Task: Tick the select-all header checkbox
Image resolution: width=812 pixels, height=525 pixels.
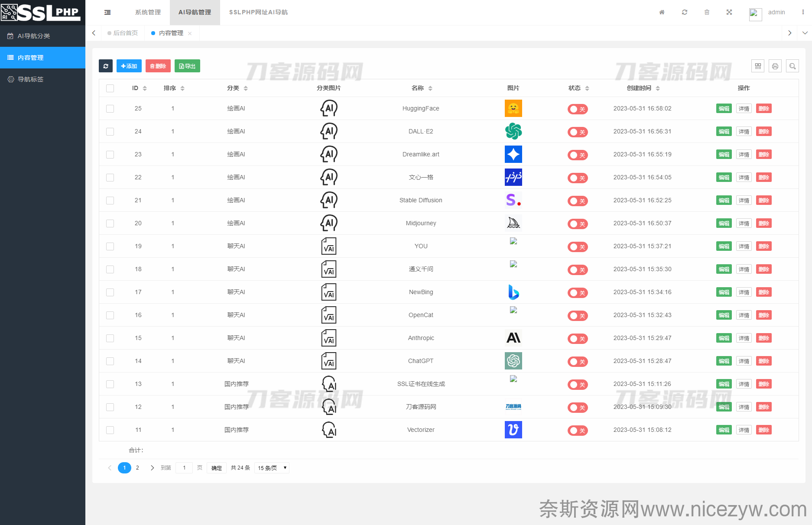Action: 110,88
